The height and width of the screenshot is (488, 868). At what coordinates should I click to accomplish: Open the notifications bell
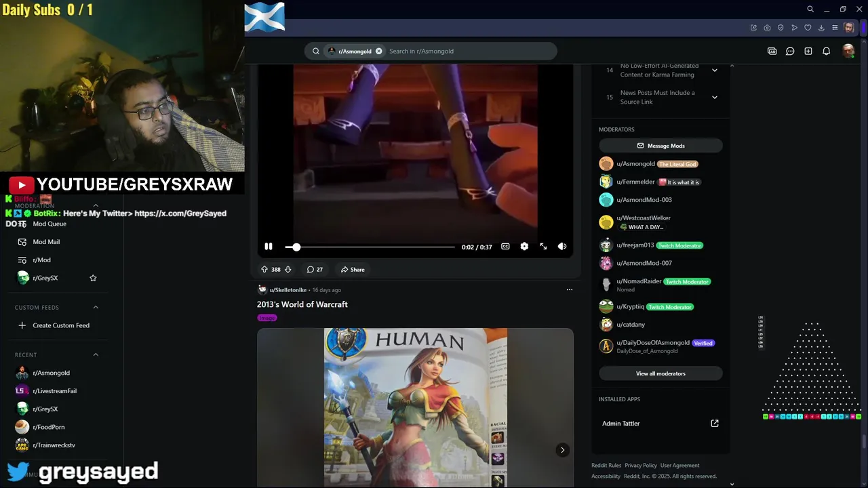[x=826, y=51]
